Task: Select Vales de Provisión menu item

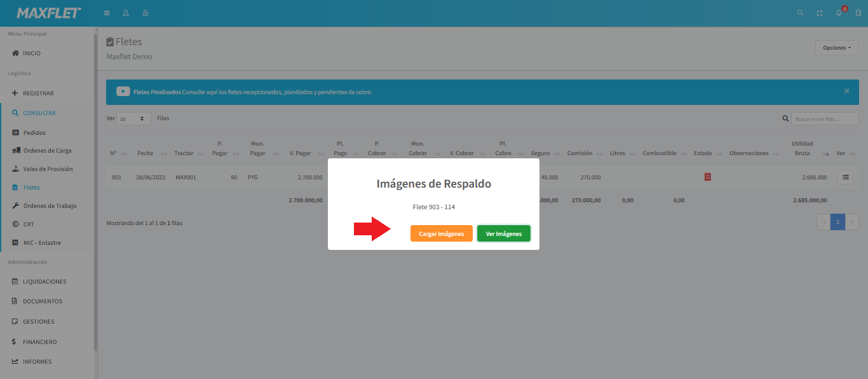Action: (x=48, y=169)
